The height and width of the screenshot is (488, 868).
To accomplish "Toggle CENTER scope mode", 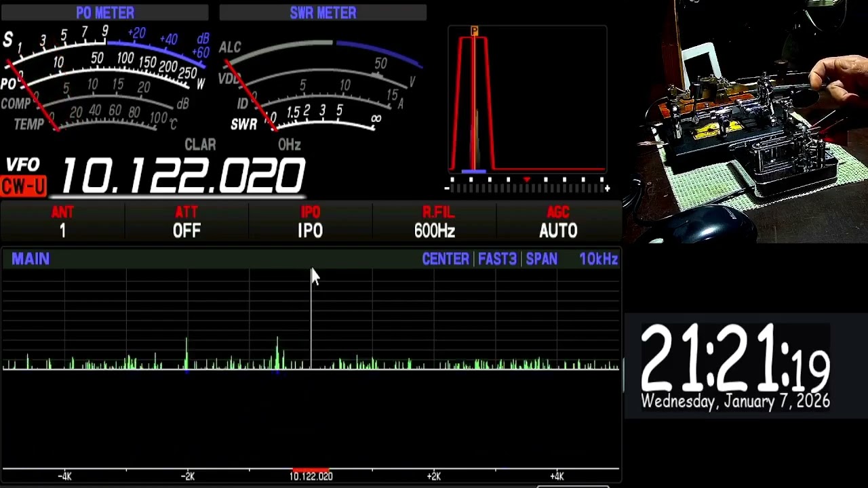I will 446,259.
